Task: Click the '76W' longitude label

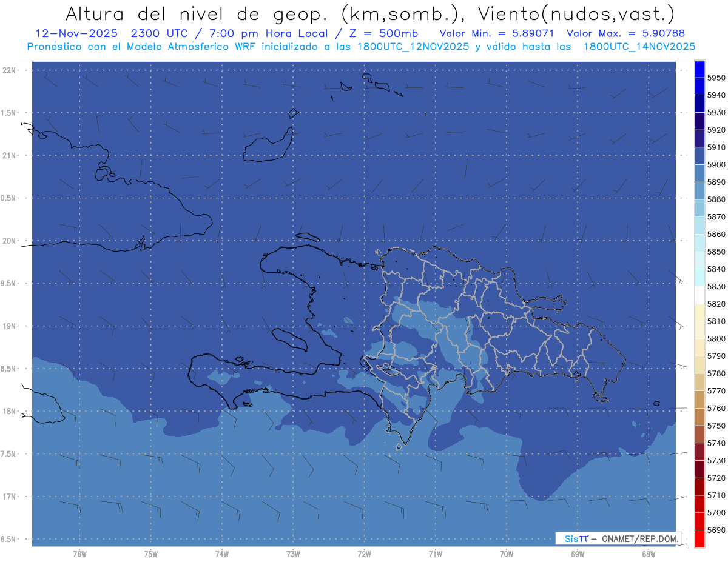Action: [79, 554]
